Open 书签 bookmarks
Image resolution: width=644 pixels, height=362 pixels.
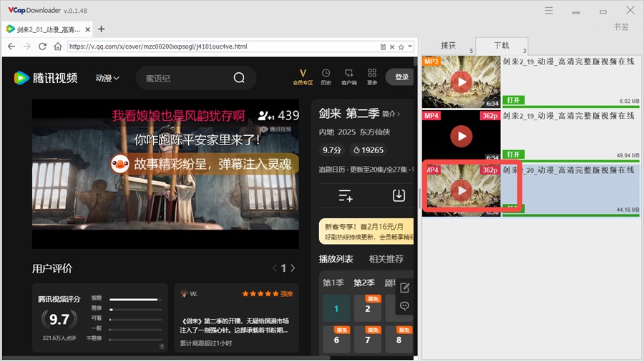point(621,26)
